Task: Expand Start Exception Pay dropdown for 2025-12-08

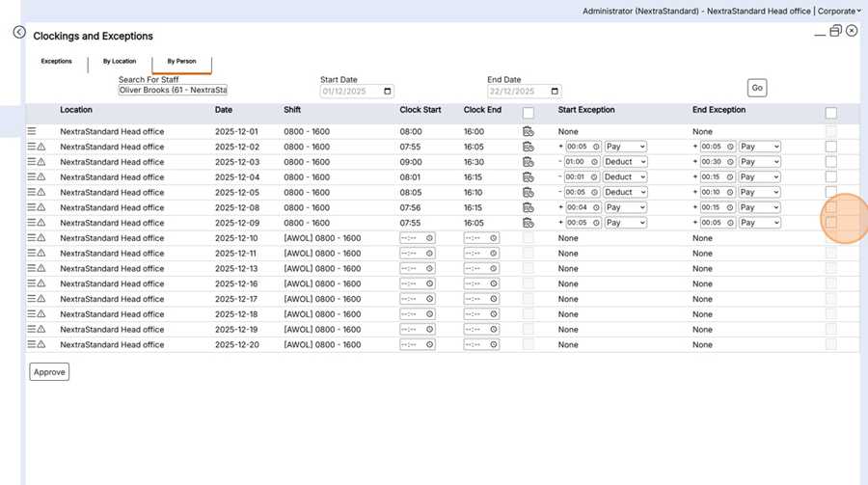Action: tap(625, 207)
